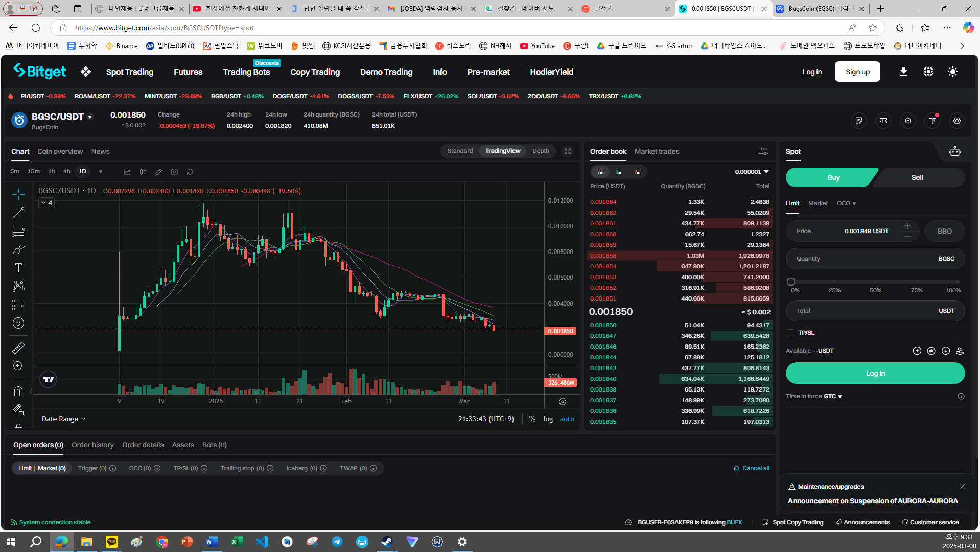Expand chart to fullscreen
The image size is (980, 552).
click(x=568, y=151)
